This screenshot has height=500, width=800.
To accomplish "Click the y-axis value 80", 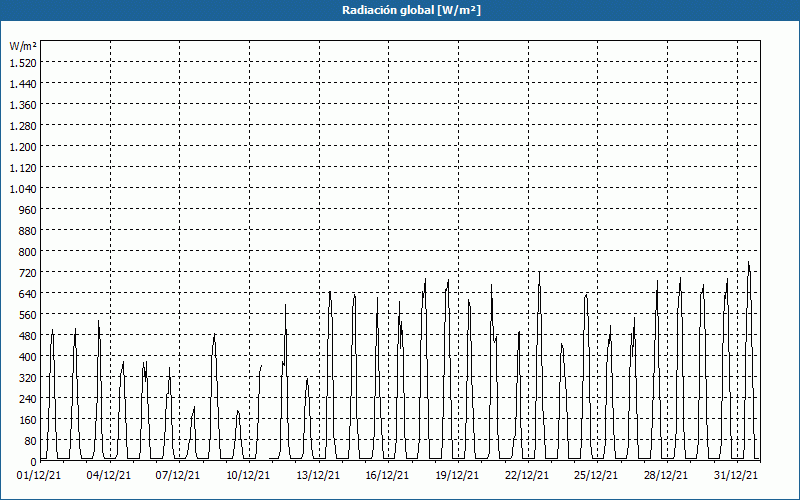I will click(31, 441).
